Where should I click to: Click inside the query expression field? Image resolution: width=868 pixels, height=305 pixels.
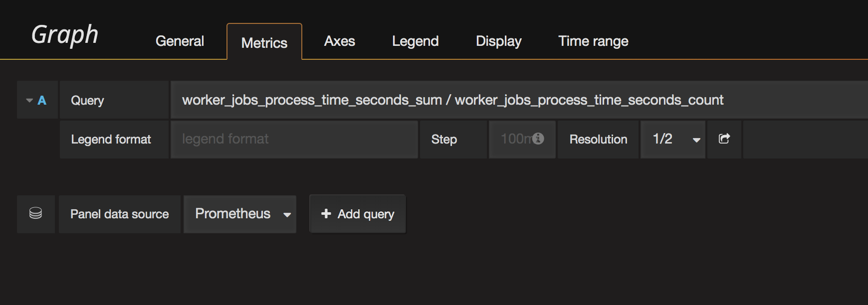(519, 100)
